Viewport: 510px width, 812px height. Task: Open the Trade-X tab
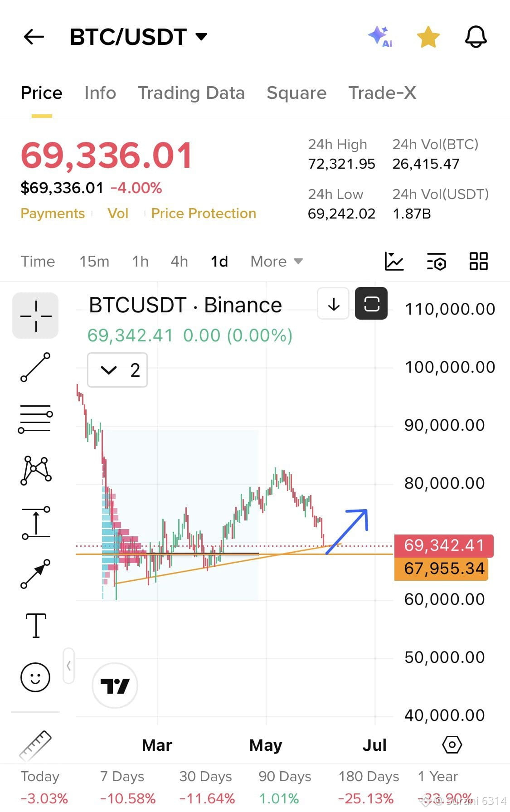click(382, 93)
